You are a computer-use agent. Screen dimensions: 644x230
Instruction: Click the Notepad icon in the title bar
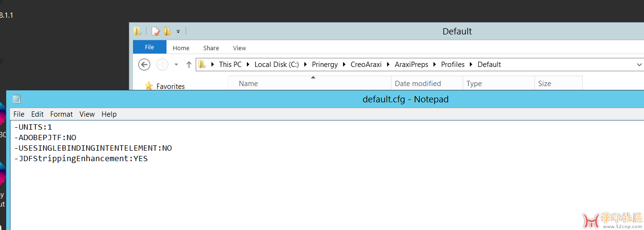[x=17, y=99]
